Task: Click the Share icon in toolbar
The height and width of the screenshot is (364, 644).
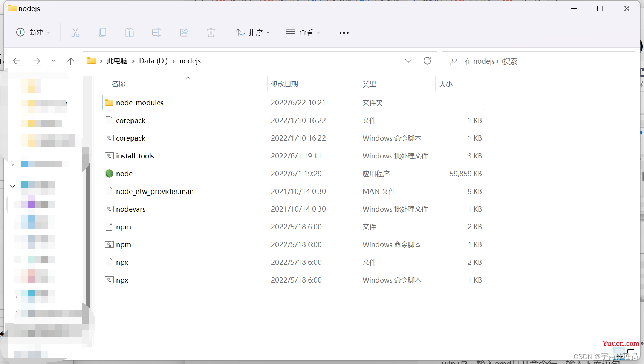Action: click(x=184, y=33)
